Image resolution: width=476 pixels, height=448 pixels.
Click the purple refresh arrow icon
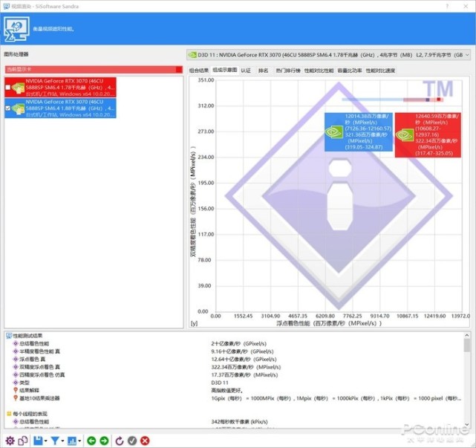[120, 441]
